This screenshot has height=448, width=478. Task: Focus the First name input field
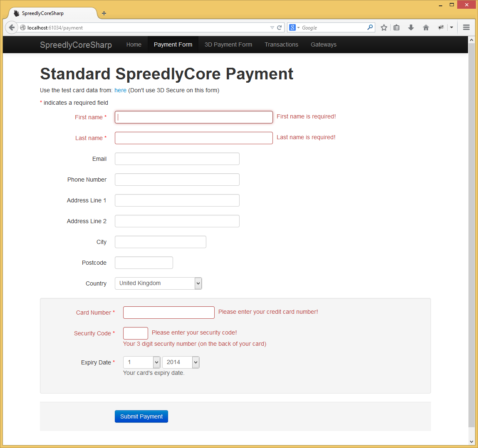[x=193, y=117]
